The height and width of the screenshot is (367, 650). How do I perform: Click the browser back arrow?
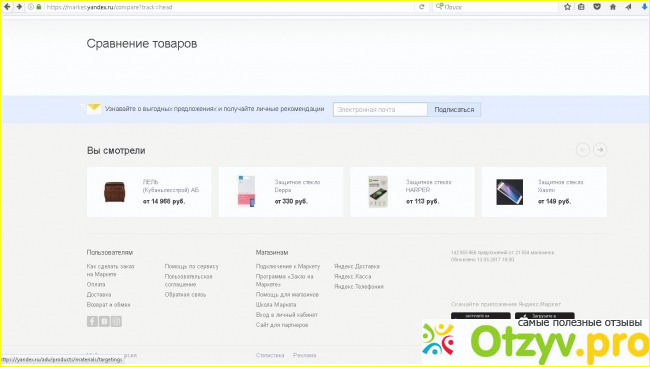[x=7, y=7]
